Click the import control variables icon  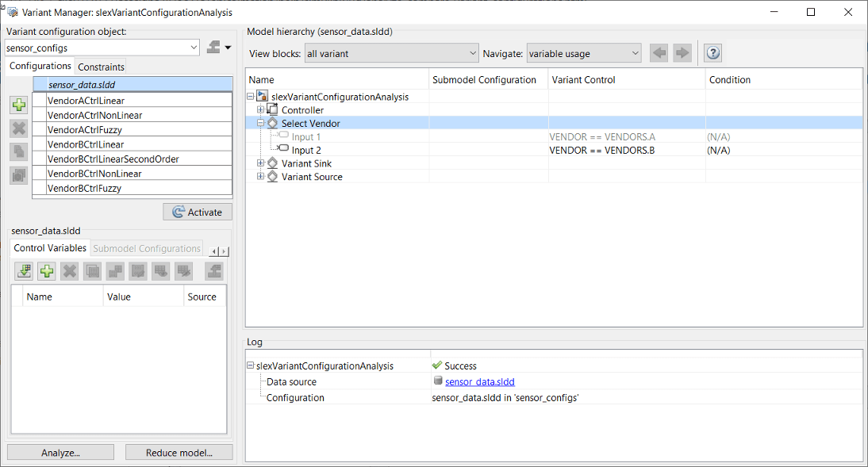pos(24,270)
